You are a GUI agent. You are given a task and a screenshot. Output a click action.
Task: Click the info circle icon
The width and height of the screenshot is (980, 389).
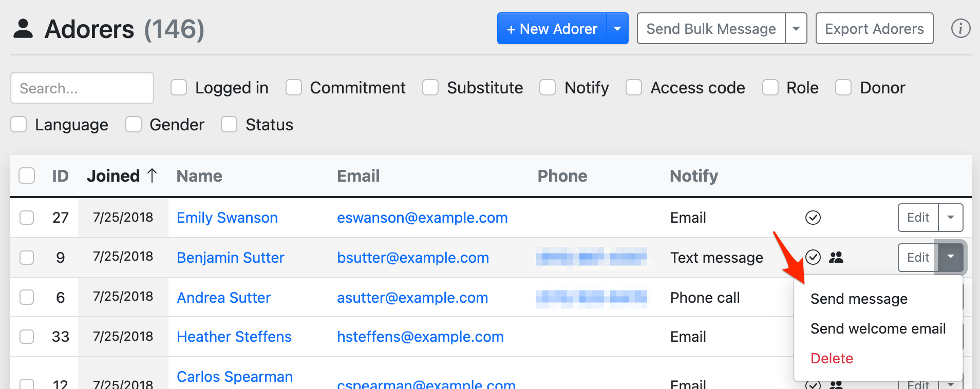pyautogui.click(x=960, y=28)
